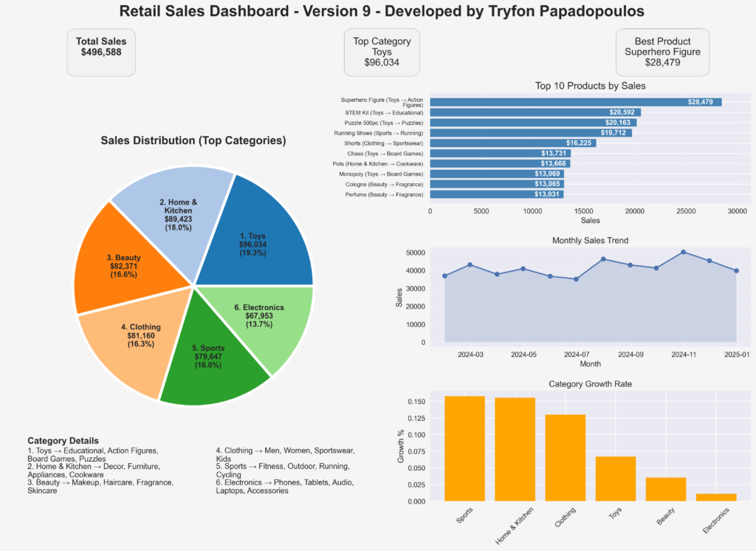Select the Best Product Superhero Figure card

tap(662, 52)
